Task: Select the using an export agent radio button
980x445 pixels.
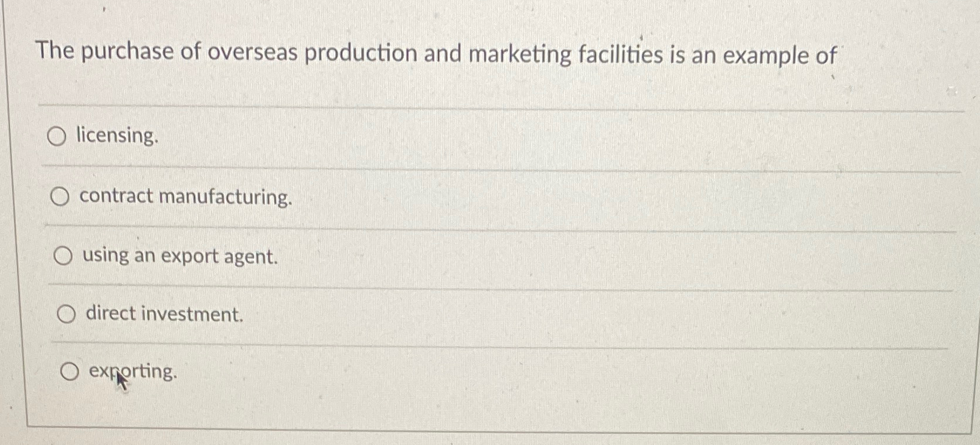Action: [64, 255]
